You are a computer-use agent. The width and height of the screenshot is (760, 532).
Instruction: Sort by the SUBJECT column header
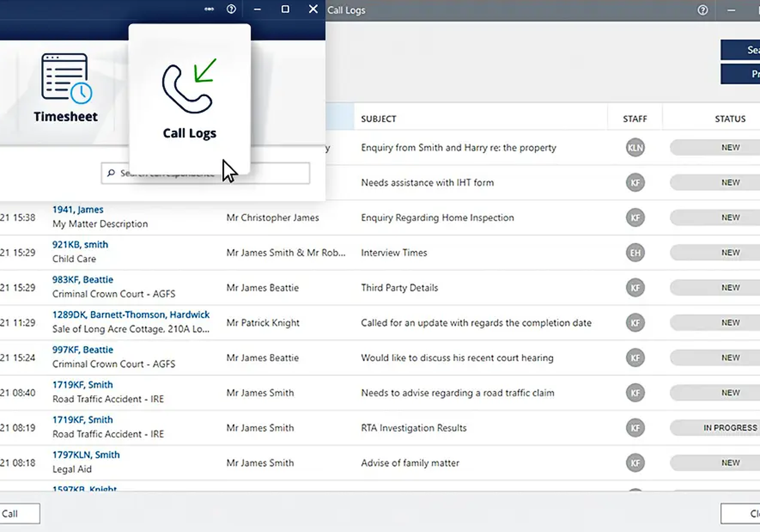click(378, 119)
